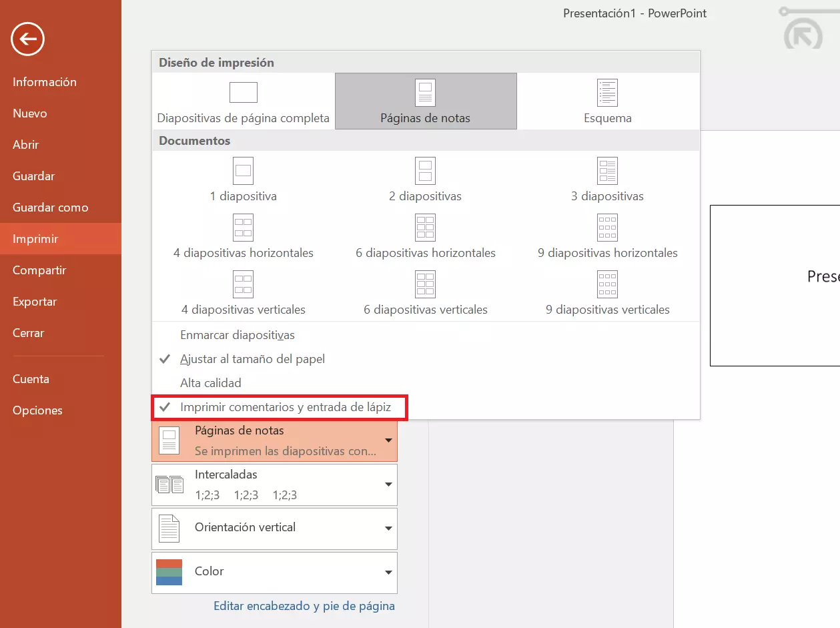Open the Compartir section
The width and height of the screenshot is (840, 628).
click(61, 270)
